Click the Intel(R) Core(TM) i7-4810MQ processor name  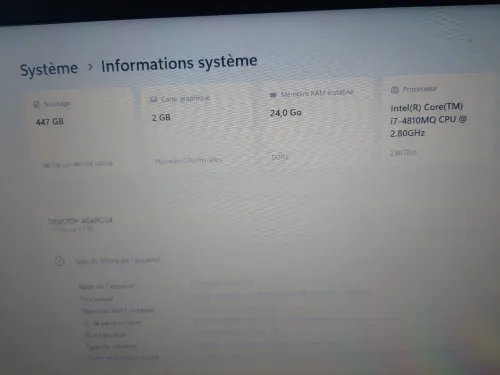coord(428,120)
